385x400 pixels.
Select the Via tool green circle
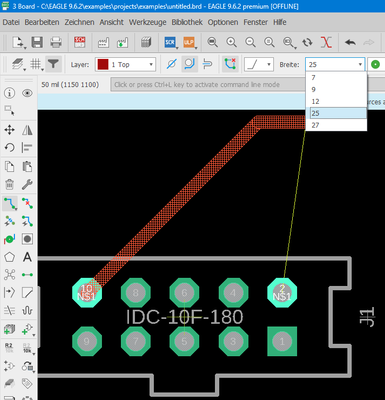tap(9, 239)
